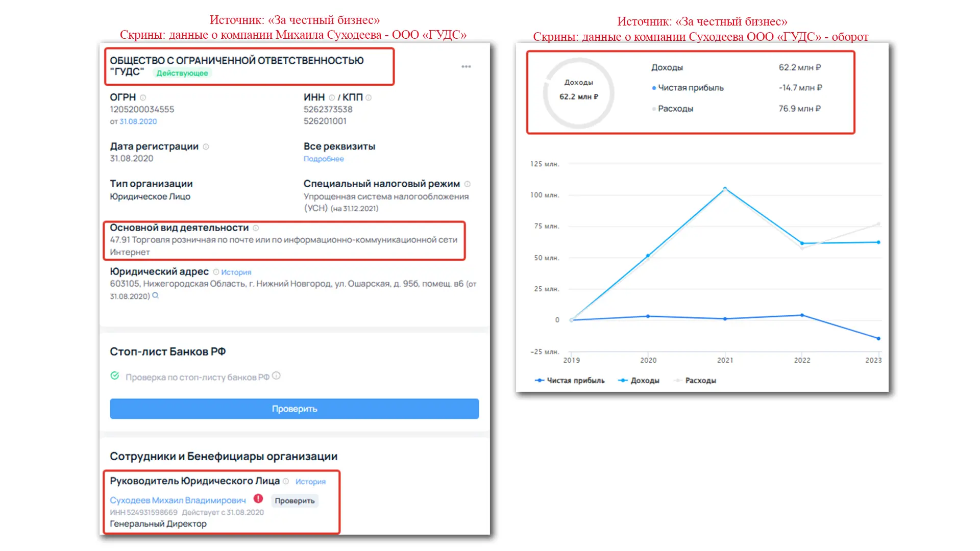Click the 47.91 Торговля розничная activity text
This screenshot has height=551, width=980.
coord(284,246)
